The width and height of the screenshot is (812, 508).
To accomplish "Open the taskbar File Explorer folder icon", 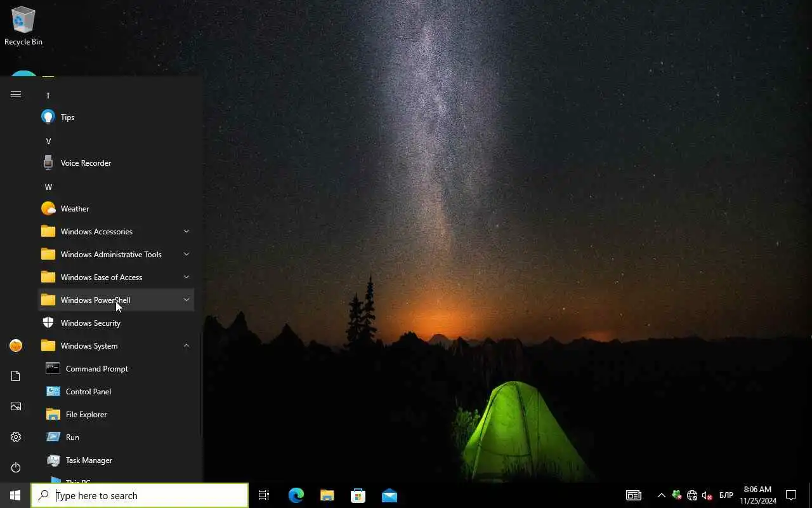I will pos(327,495).
